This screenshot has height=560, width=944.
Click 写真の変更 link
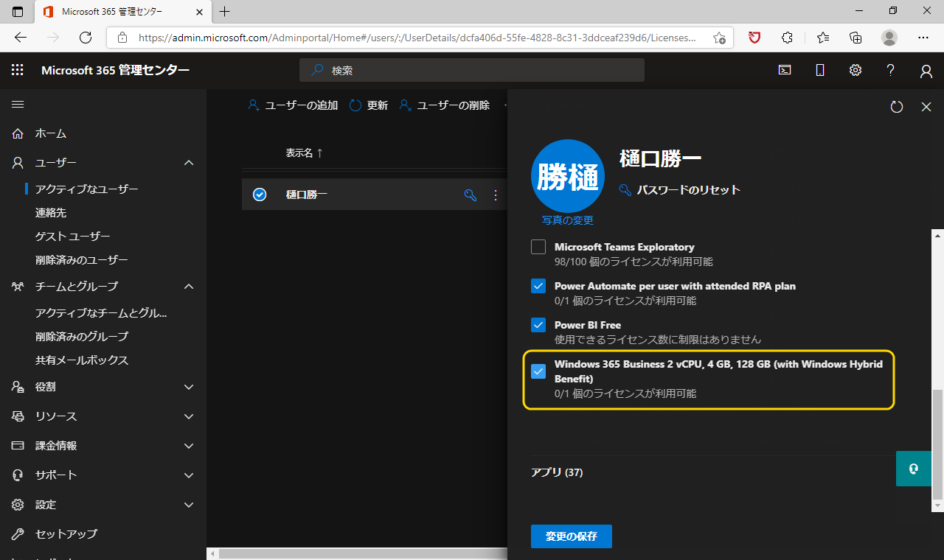568,220
